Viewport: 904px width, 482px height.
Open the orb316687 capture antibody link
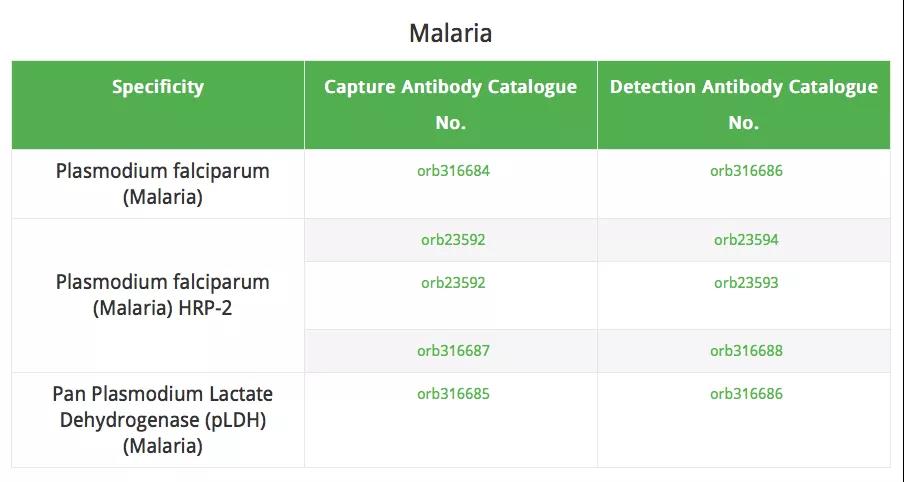click(453, 351)
